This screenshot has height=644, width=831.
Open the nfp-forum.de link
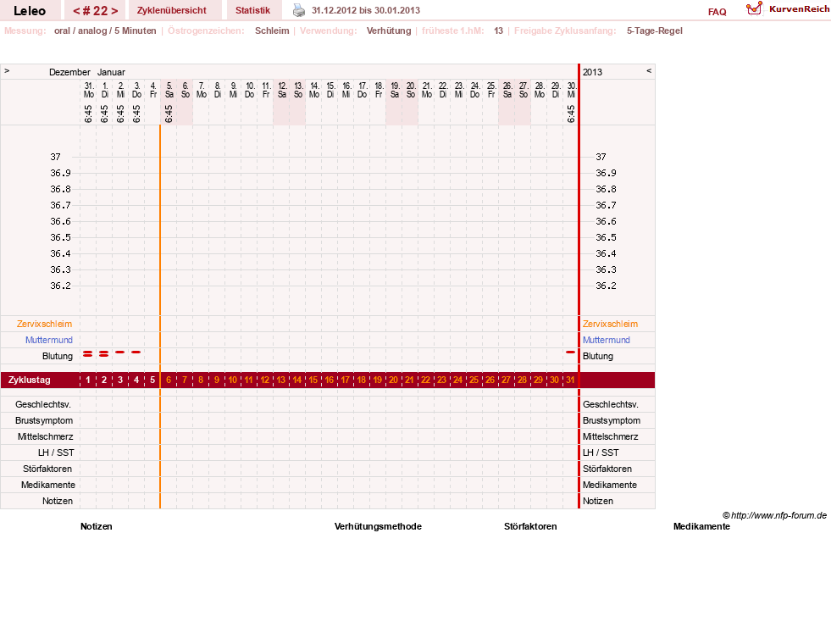778,515
